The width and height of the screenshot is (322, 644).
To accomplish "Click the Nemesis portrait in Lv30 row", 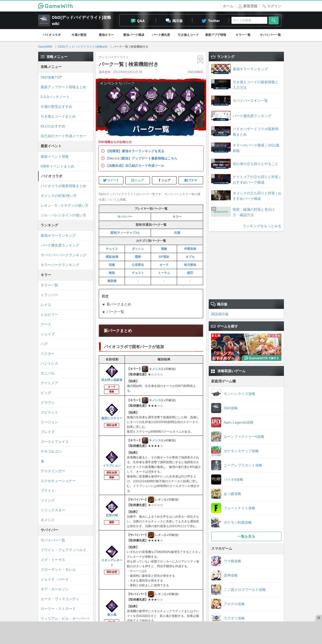I will tap(145, 369).
